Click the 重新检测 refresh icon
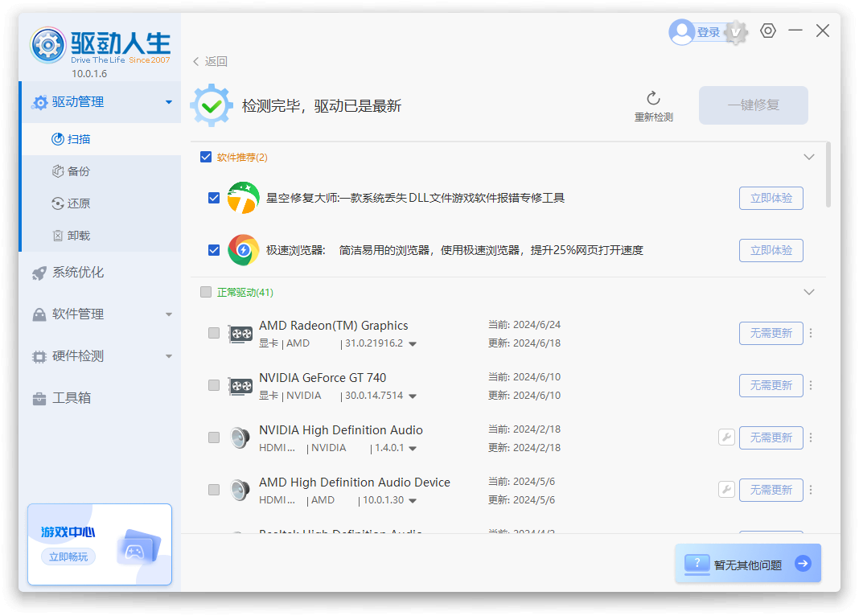The width and height of the screenshot is (859, 616). [654, 99]
